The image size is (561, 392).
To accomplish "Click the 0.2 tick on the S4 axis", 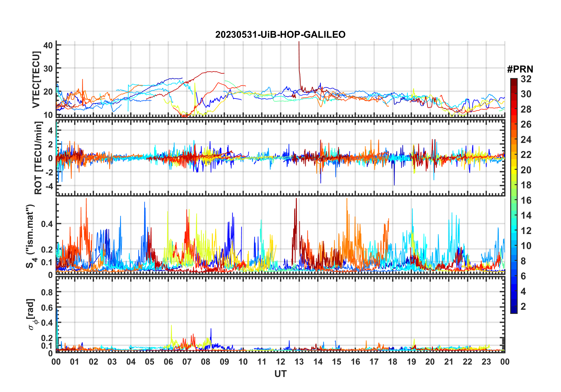I will click(x=47, y=249).
